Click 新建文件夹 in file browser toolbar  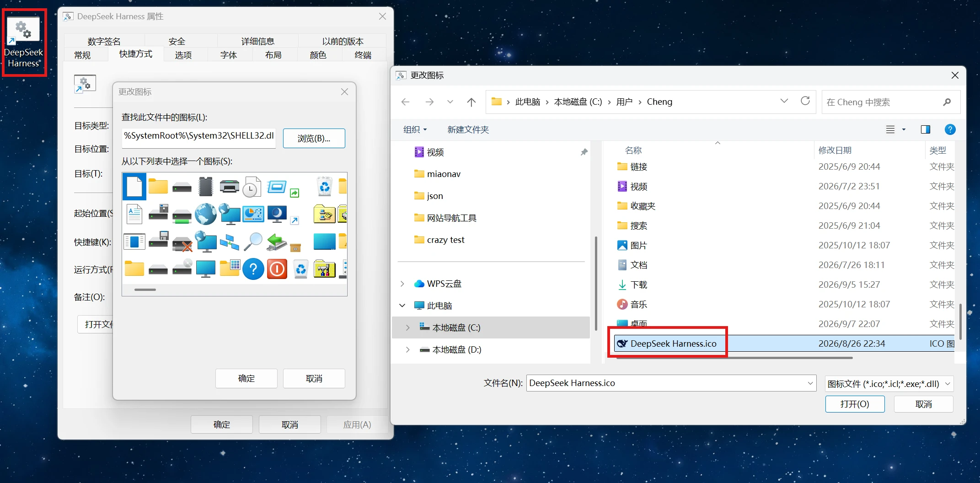(468, 129)
